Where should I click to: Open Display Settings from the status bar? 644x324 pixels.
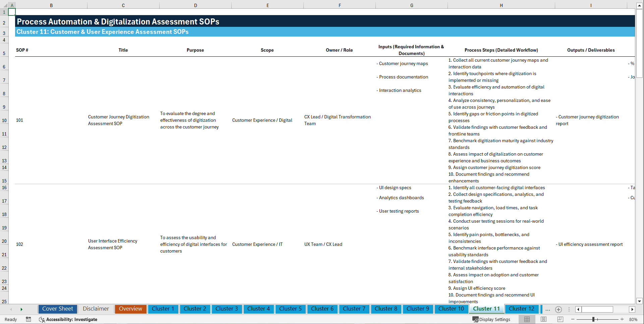[x=492, y=319]
